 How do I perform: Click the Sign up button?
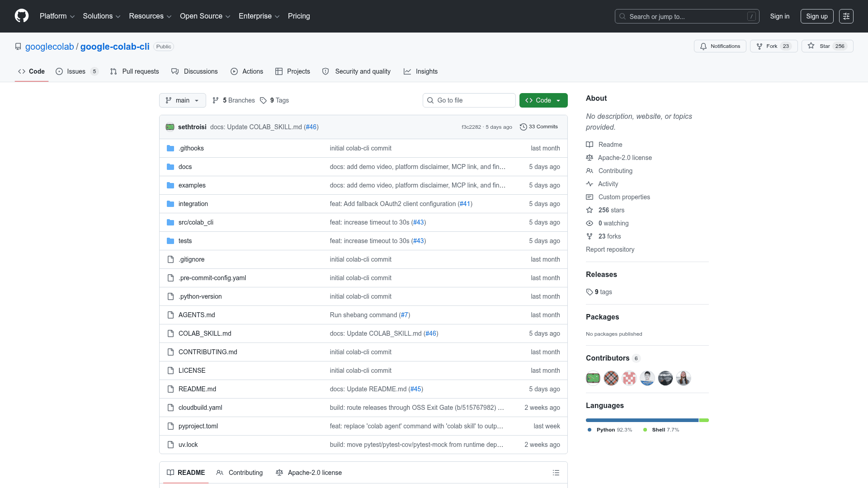[816, 16]
